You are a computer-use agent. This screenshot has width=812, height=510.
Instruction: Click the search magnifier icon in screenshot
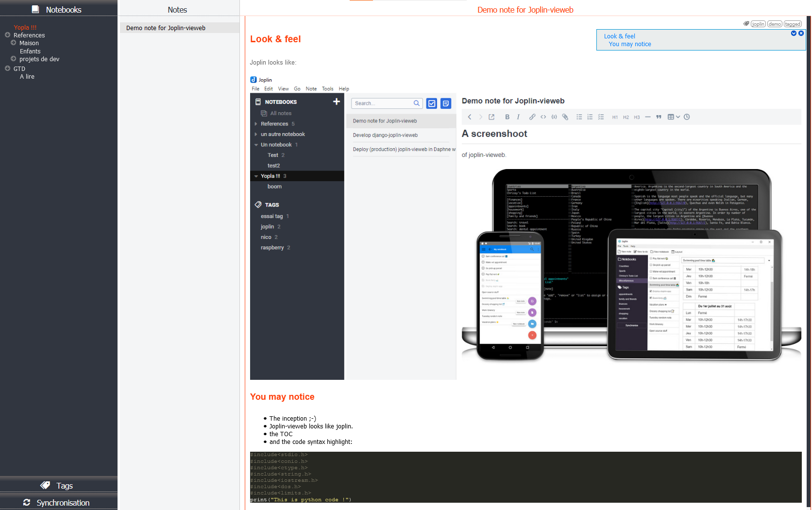(x=416, y=103)
